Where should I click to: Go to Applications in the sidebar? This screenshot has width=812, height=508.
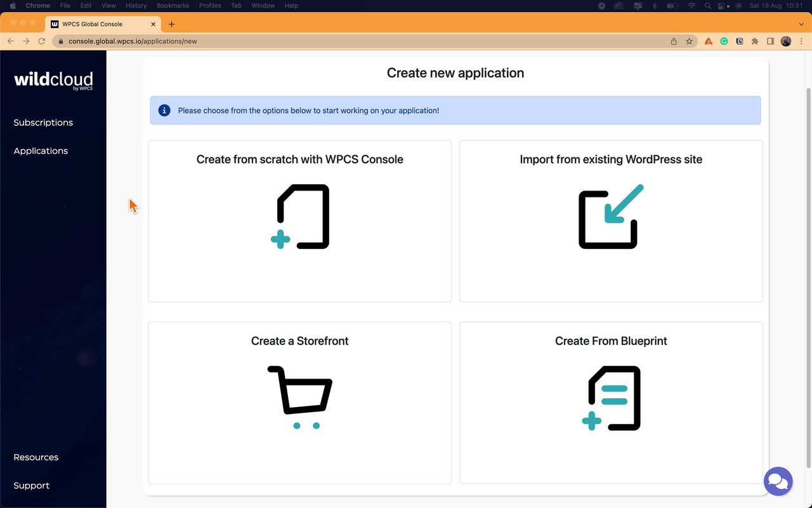[x=41, y=151]
